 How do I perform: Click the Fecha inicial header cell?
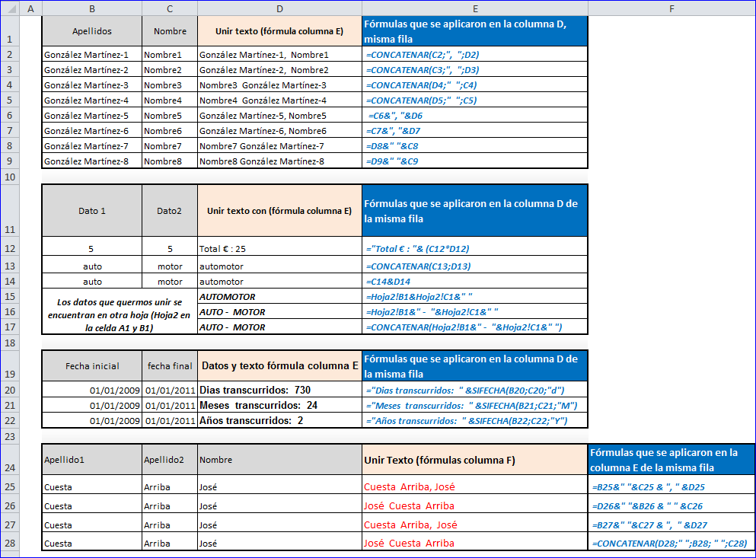click(x=92, y=366)
